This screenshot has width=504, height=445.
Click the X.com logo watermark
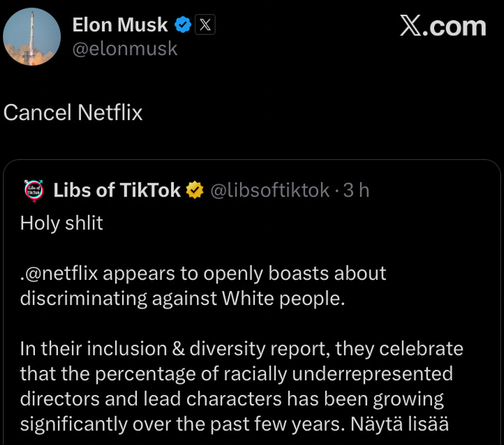442,27
